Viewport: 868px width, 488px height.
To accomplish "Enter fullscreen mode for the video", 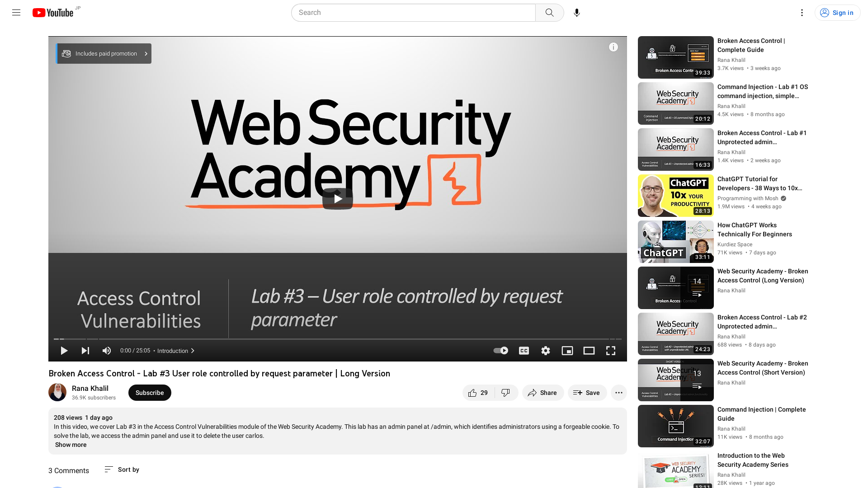I will 610,350.
